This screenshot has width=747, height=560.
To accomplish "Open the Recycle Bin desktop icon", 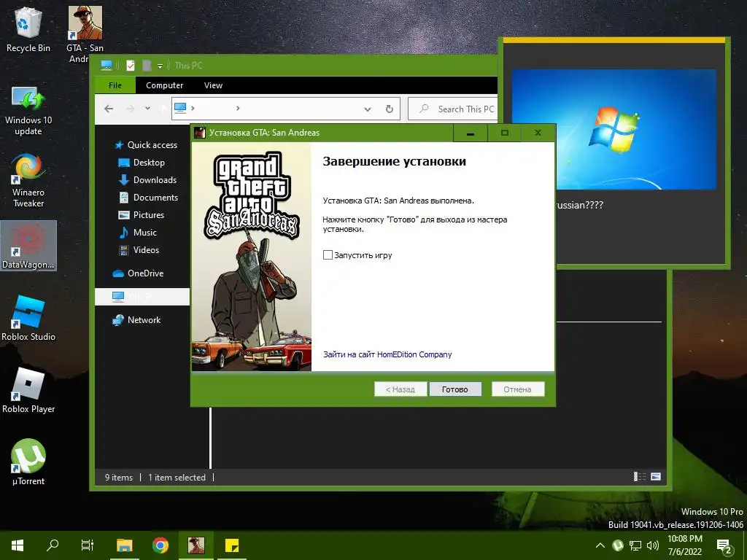I will click(28, 28).
